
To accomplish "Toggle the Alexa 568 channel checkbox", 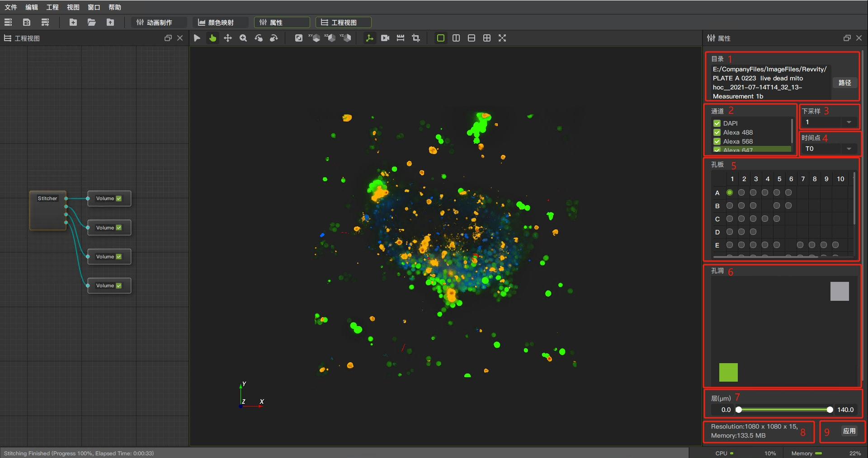I will click(717, 141).
